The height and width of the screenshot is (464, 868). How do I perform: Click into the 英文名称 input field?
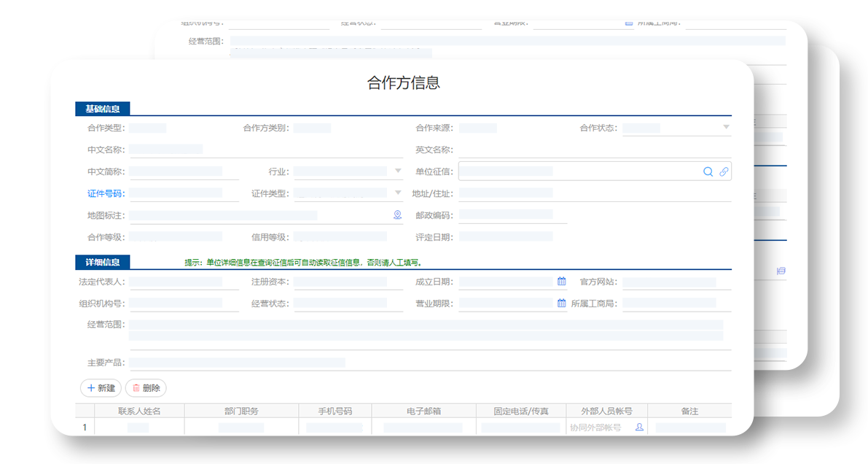(594, 150)
